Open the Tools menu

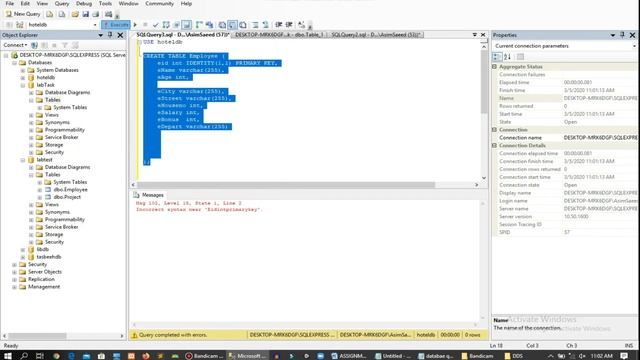click(105, 4)
